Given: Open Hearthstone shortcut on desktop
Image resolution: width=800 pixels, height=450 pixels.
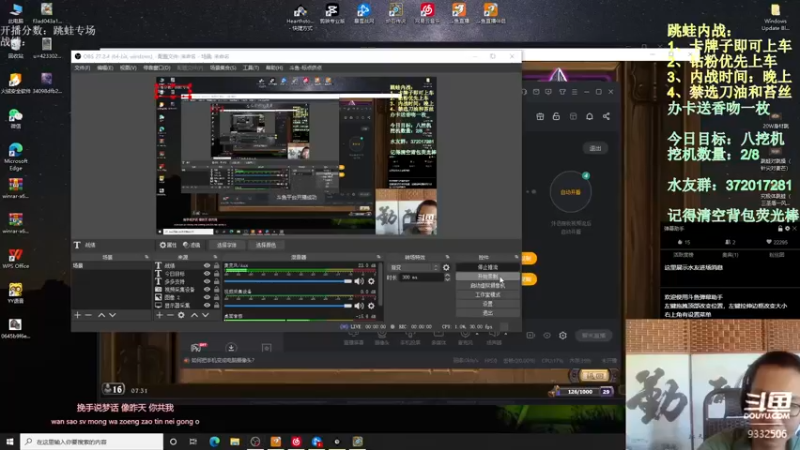Looking at the screenshot, I should (300, 17).
